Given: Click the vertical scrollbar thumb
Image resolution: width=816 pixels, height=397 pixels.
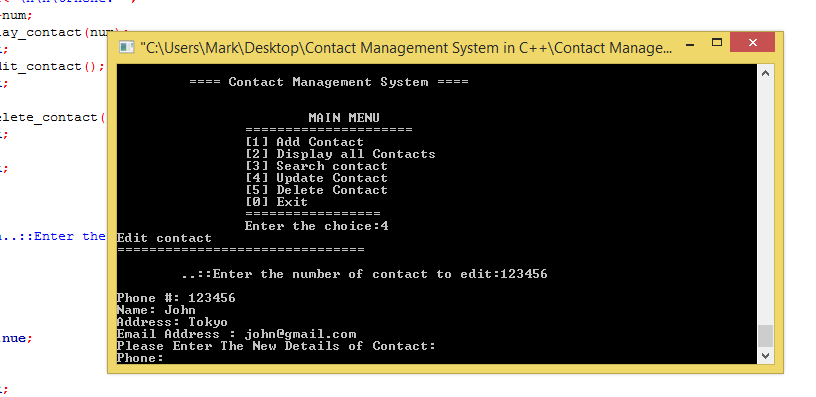Looking at the screenshot, I should coord(765,336).
